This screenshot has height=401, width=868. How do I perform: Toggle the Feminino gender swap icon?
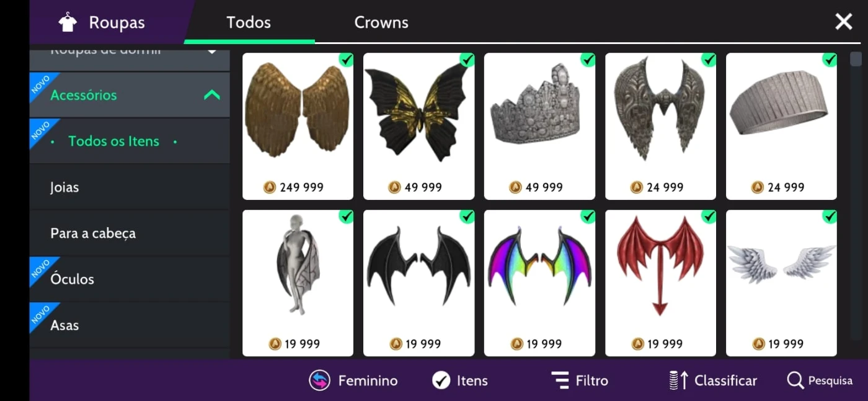click(x=319, y=381)
